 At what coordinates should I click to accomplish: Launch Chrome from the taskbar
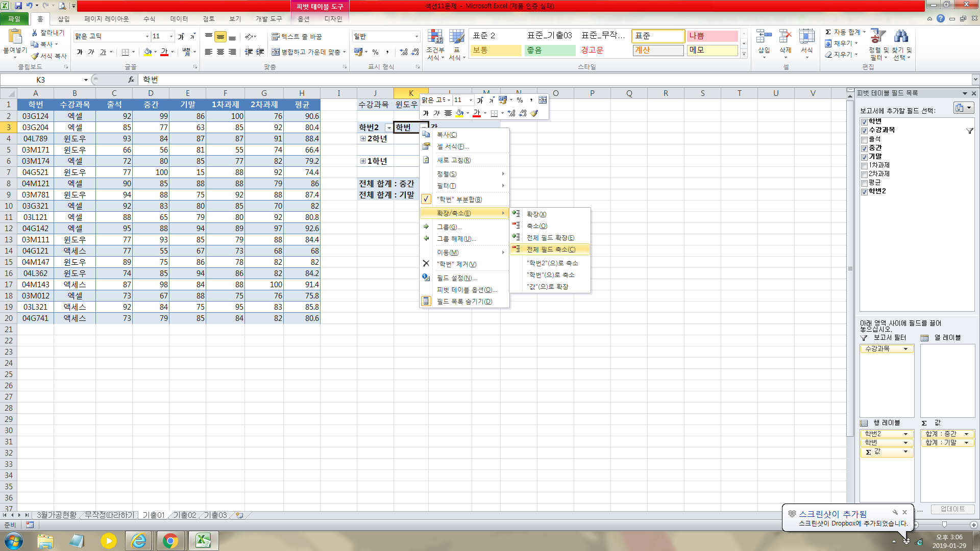pyautogui.click(x=170, y=541)
